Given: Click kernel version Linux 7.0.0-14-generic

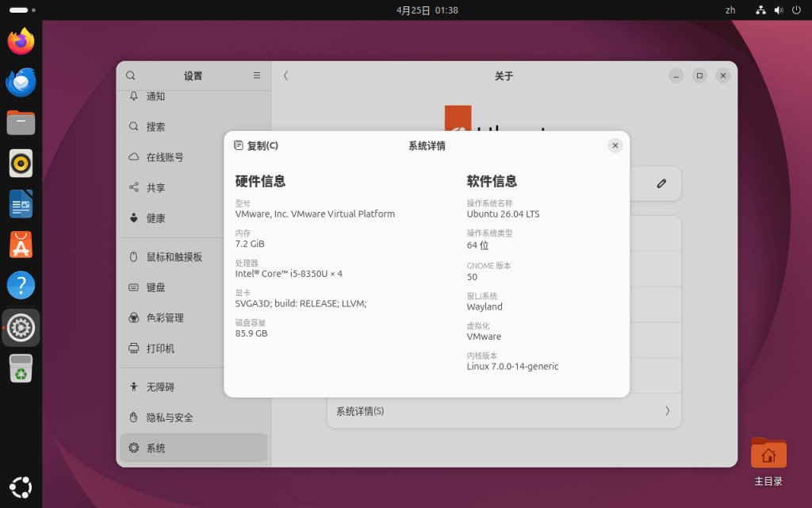Looking at the screenshot, I should (x=513, y=367).
